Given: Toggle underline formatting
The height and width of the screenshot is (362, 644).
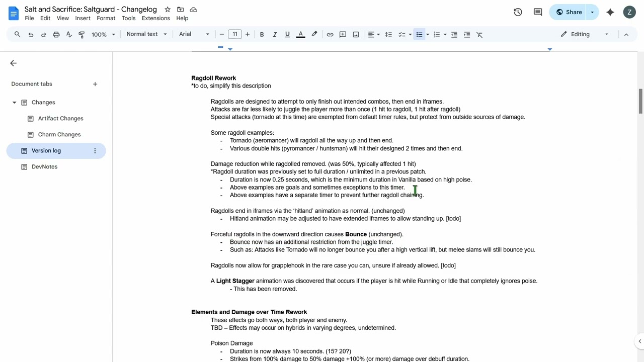Looking at the screenshot, I should tap(287, 34).
